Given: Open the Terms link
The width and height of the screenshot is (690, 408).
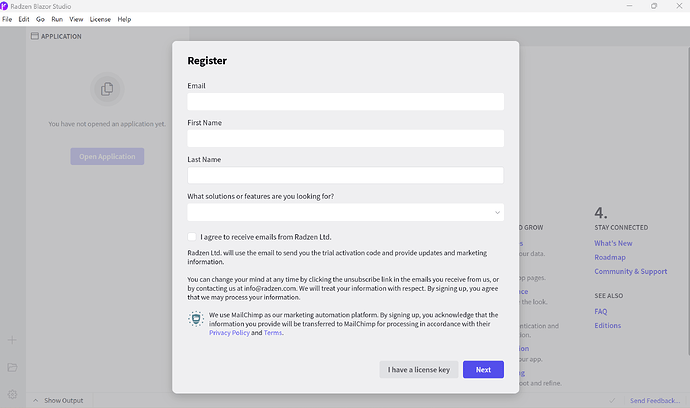Looking at the screenshot, I should click(x=272, y=333).
